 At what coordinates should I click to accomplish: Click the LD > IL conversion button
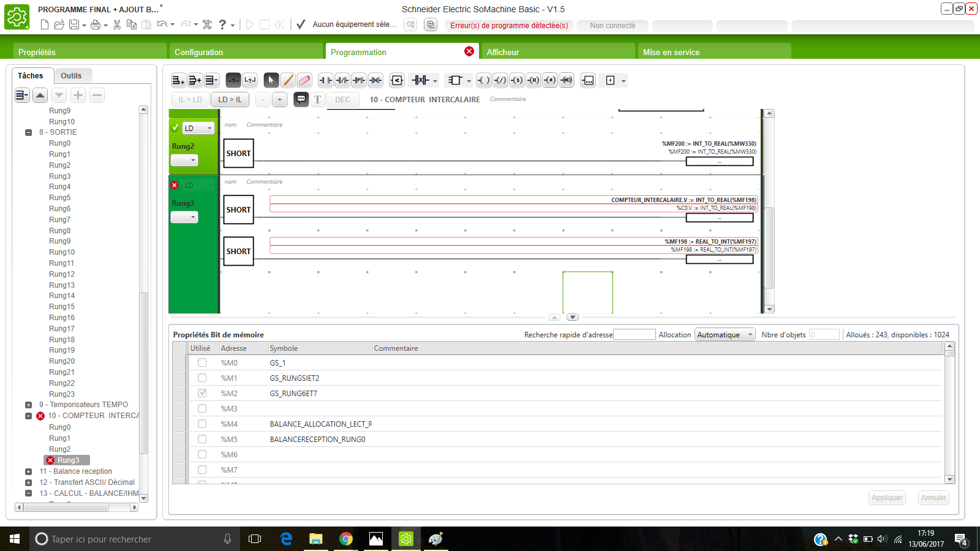230,99
